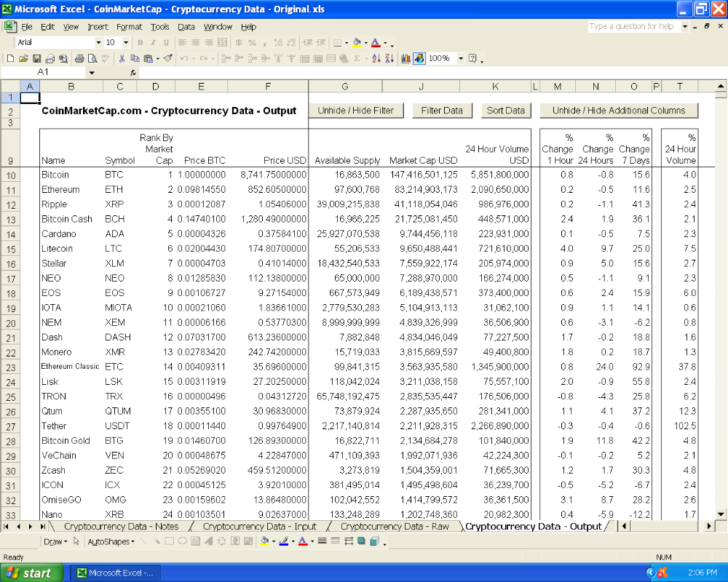Choose the Select Objects arrow pointer

click(76, 541)
